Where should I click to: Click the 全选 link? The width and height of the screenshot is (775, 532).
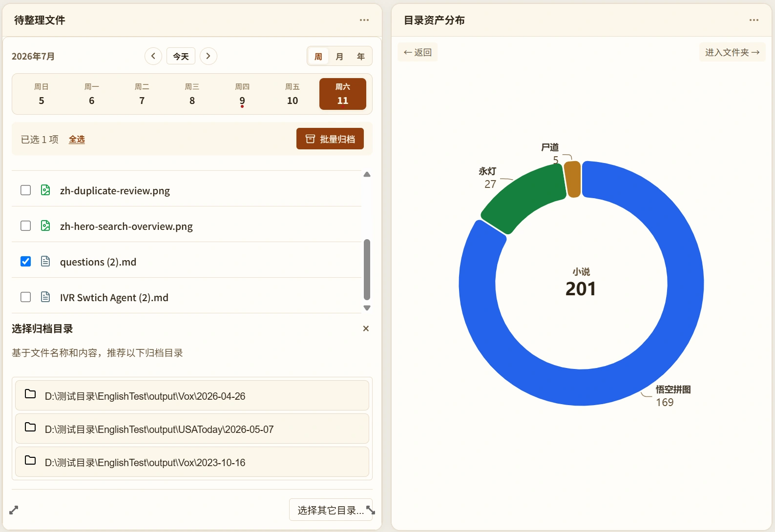coord(77,140)
